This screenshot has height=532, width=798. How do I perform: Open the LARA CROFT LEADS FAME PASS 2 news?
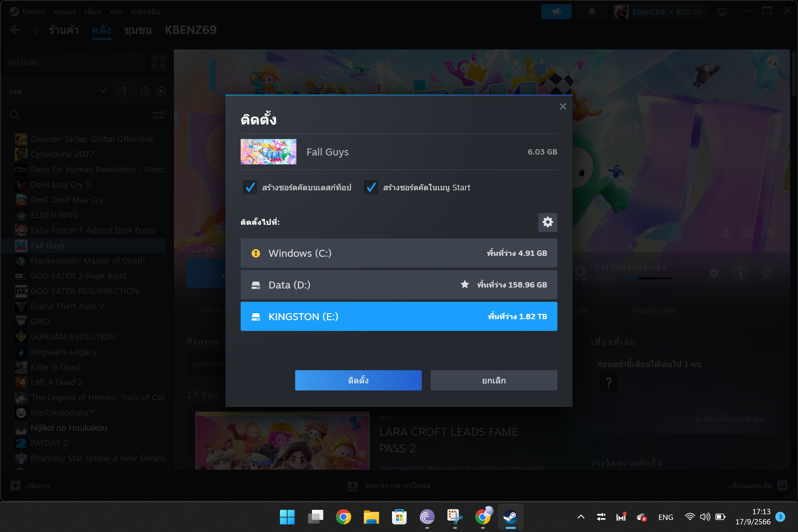pos(448,440)
